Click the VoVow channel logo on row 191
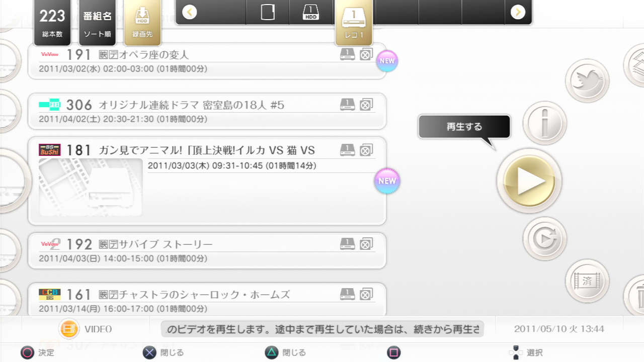 coord(50,54)
